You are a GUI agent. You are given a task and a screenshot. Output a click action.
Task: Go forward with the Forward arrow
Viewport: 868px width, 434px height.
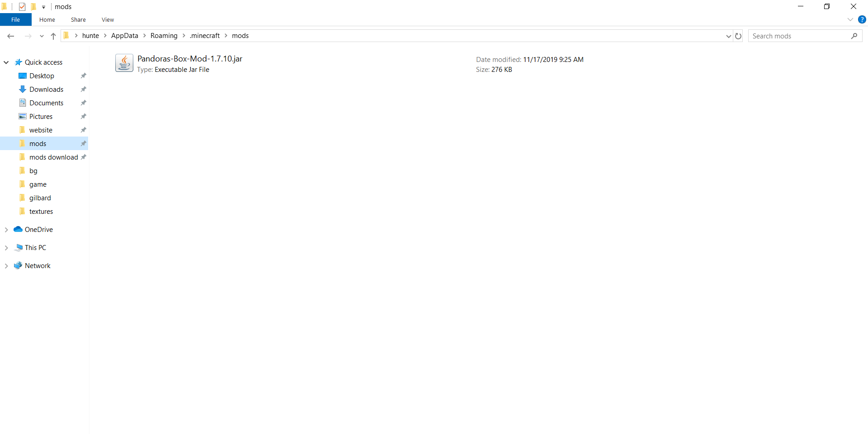pos(28,36)
